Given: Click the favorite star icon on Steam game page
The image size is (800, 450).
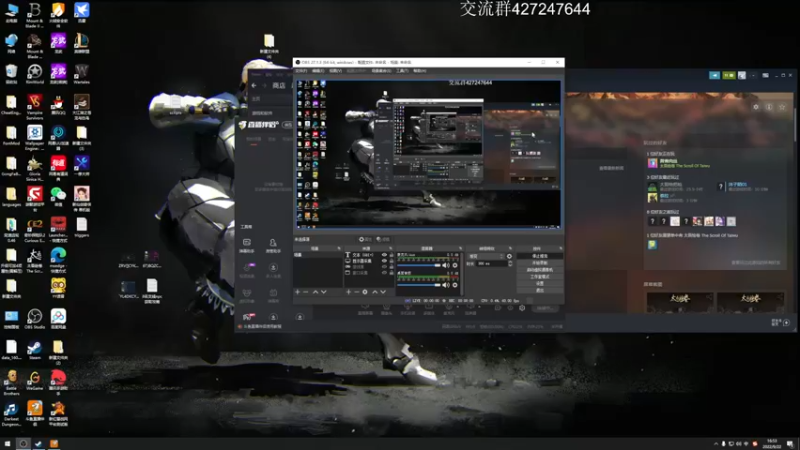Looking at the screenshot, I should pos(782,107).
